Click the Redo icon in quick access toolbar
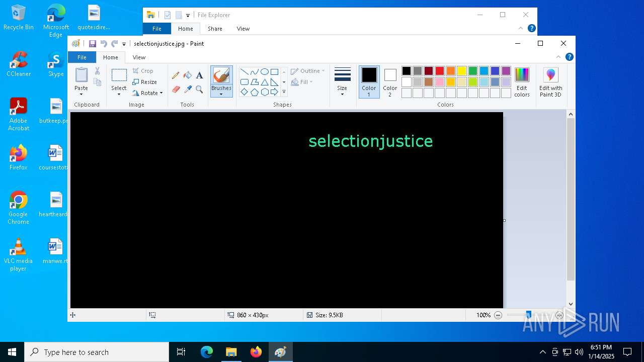This screenshot has height=362, width=644. 114,44
